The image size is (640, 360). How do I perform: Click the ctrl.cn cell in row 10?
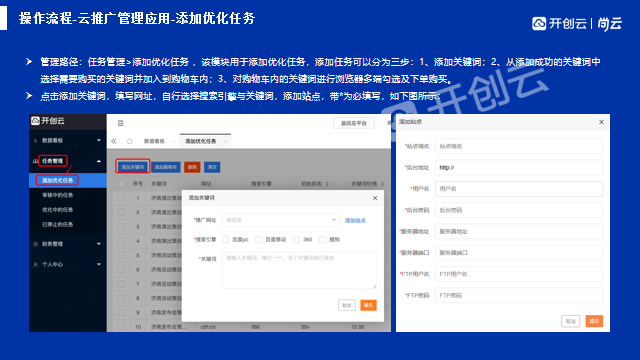point(208,327)
